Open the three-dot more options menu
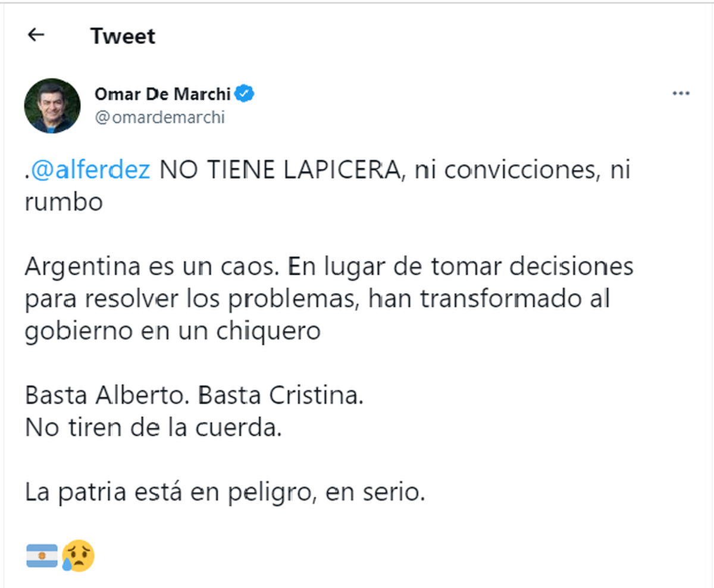This screenshot has width=714, height=588. (681, 94)
